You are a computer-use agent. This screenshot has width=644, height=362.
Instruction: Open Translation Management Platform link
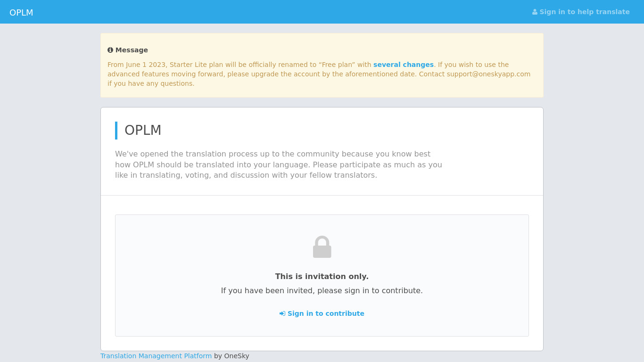coord(156,356)
